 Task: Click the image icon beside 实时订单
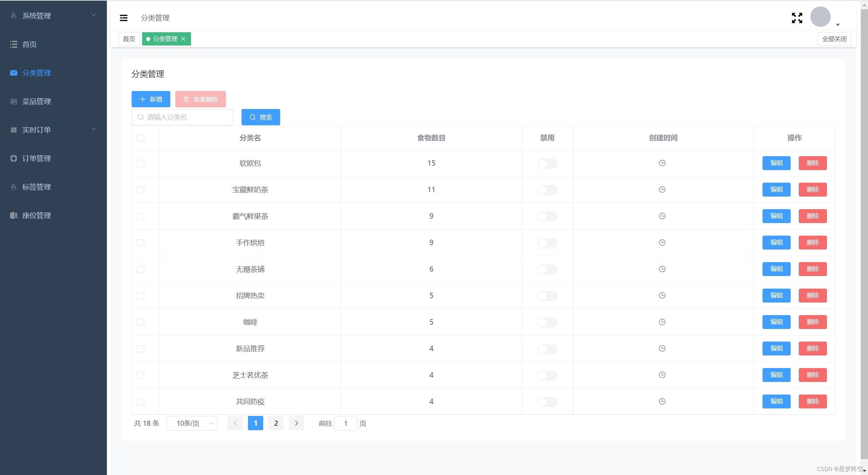pos(14,130)
